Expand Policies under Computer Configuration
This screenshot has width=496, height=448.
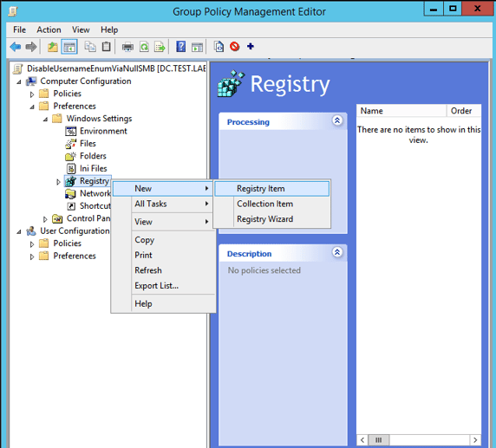point(32,94)
